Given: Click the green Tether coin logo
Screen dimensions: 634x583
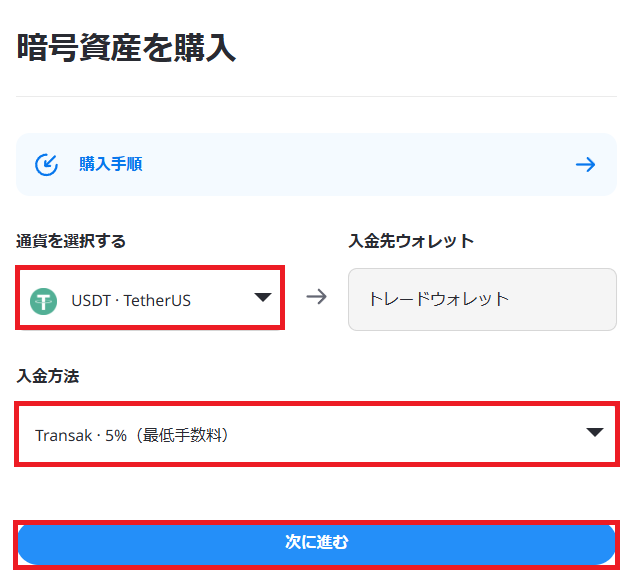Looking at the screenshot, I should (x=44, y=301).
